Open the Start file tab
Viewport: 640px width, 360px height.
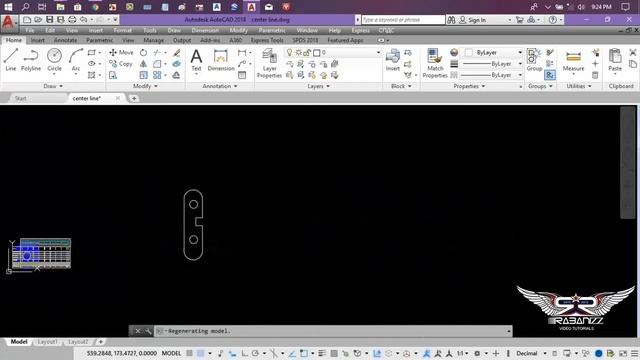tap(20, 98)
